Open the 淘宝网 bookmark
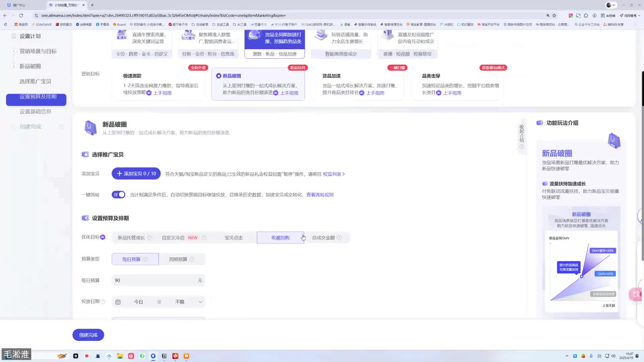 (21, 24)
